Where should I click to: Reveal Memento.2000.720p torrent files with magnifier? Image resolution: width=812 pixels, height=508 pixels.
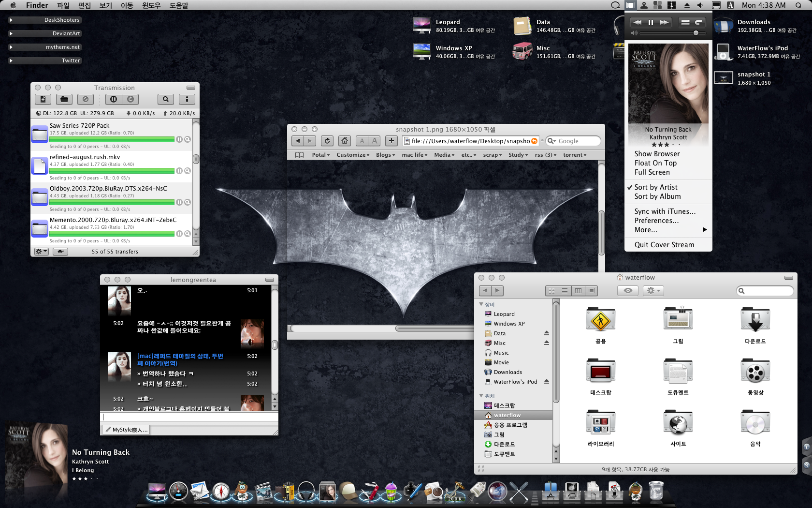(188, 234)
